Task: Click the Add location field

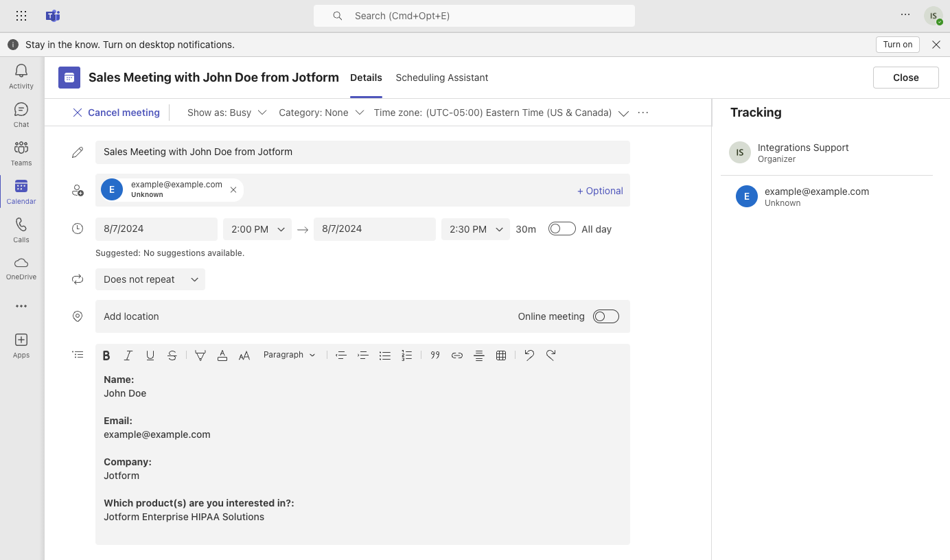Action: coord(302,316)
